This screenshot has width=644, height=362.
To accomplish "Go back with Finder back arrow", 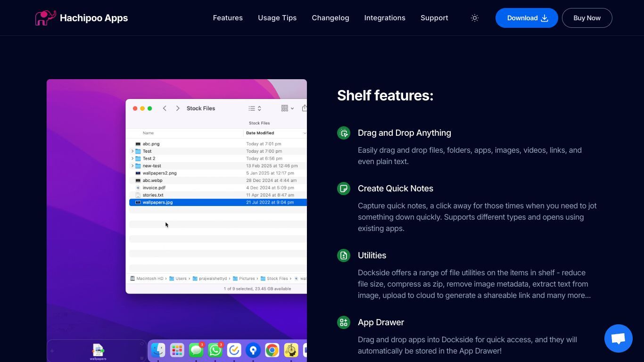I will point(165,108).
